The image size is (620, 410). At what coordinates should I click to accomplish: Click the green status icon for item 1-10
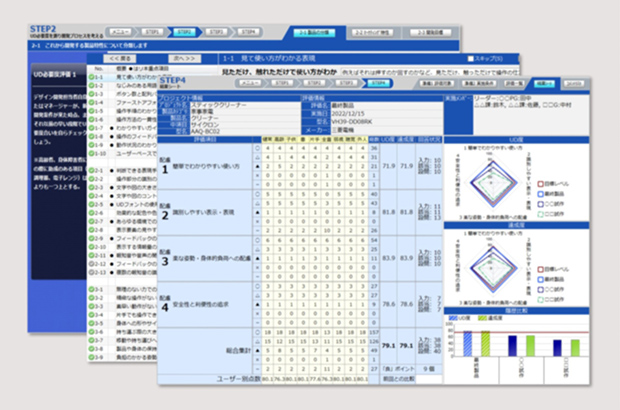tap(91, 155)
